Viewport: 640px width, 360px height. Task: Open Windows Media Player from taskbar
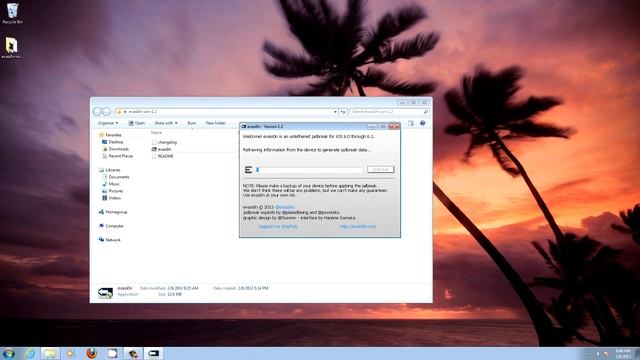click(71, 353)
